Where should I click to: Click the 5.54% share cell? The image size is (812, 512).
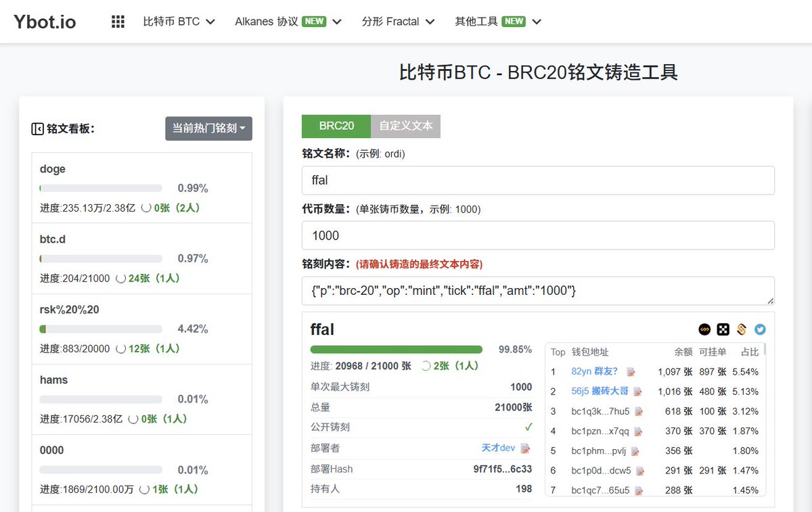point(745,372)
